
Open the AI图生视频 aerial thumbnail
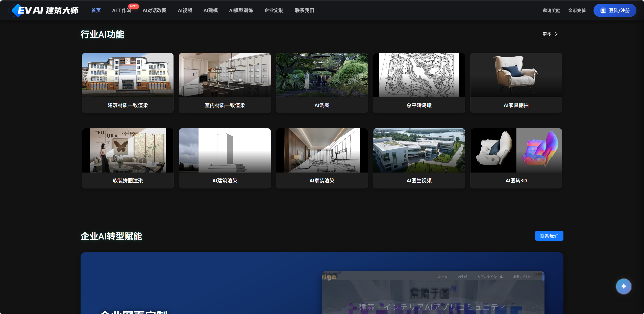[x=419, y=150]
